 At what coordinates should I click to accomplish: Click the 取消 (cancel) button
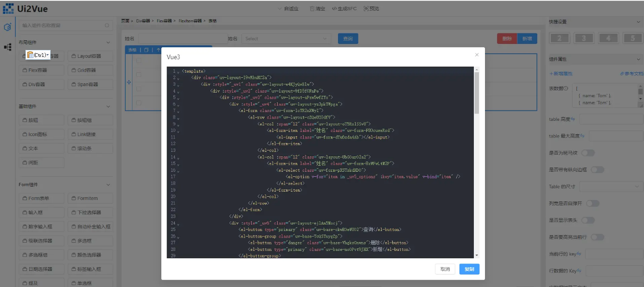(445, 269)
